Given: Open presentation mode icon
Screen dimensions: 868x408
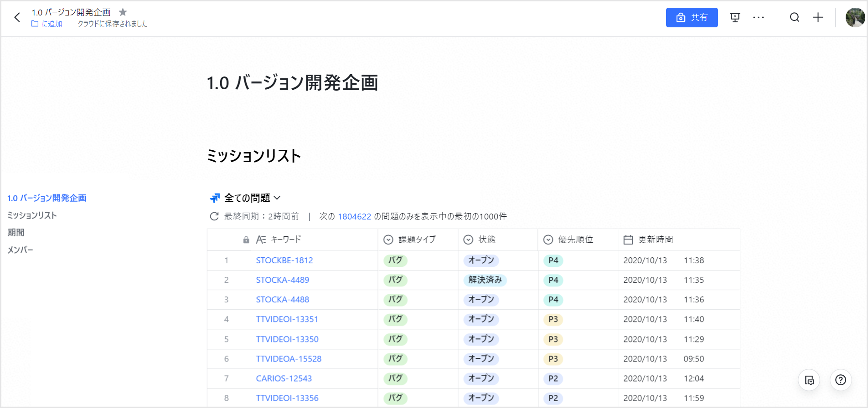Looking at the screenshot, I should [735, 18].
